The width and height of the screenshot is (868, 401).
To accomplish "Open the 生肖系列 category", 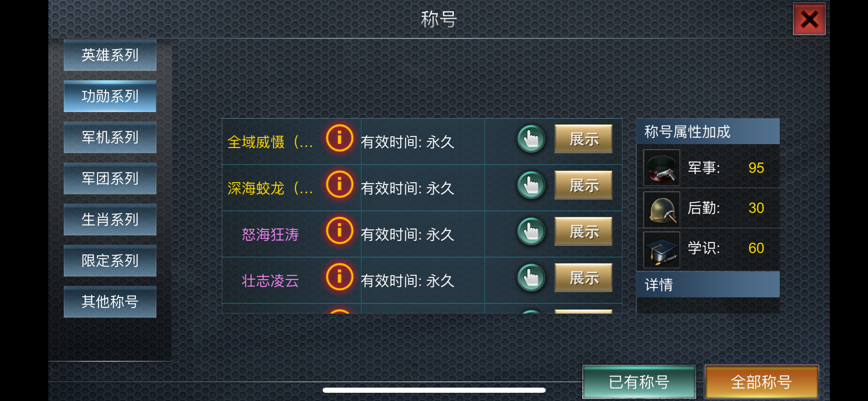I will tap(110, 219).
